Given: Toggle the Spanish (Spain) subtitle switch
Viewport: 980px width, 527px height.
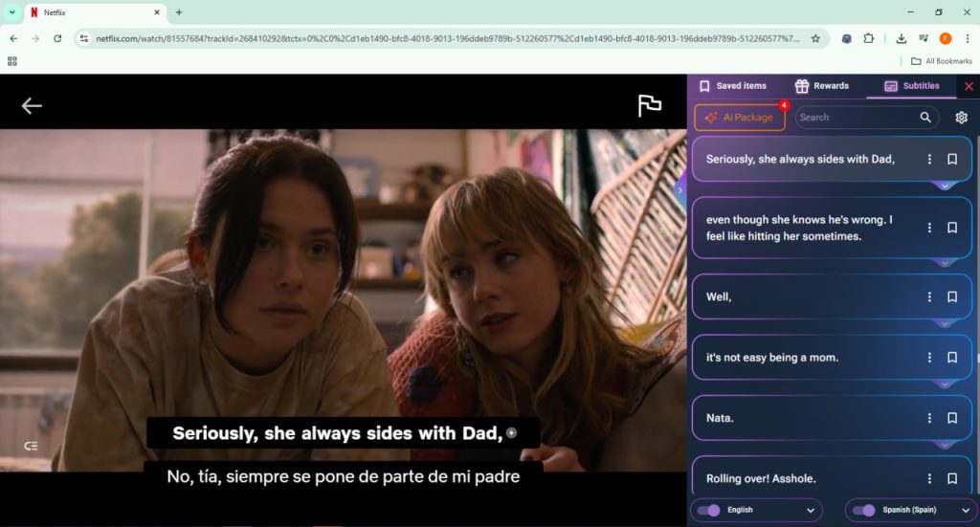Looking at the screenshot, I should (864, 510).
